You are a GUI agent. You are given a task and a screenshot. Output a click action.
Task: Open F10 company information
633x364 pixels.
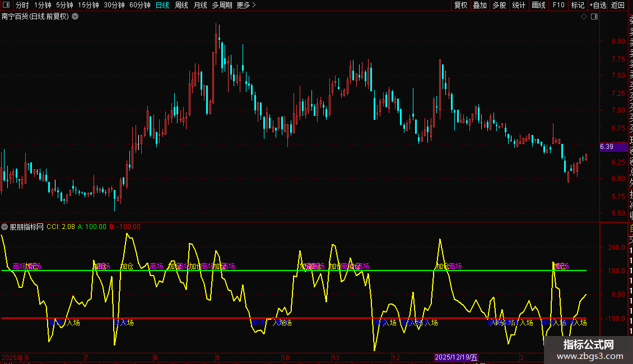click(558, 5)
